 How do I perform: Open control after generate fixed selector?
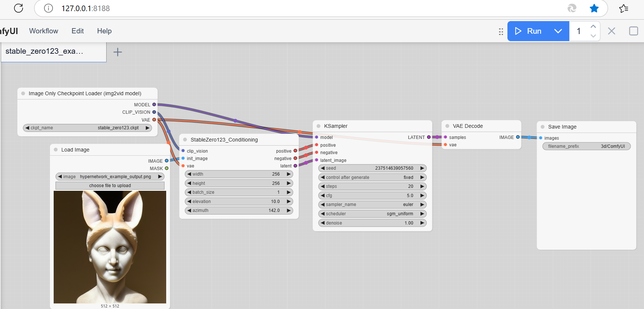(x=372, y=177)
